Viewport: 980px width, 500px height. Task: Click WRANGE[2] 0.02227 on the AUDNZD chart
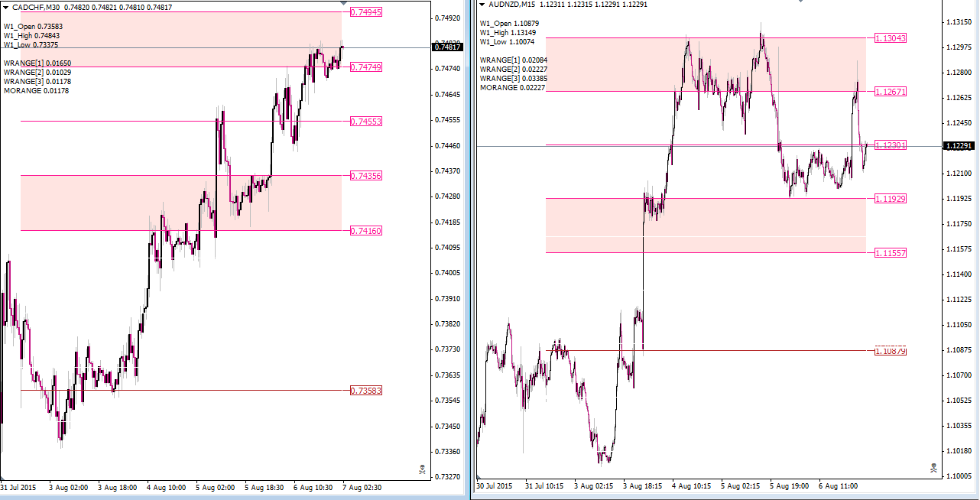click(514, 69)
